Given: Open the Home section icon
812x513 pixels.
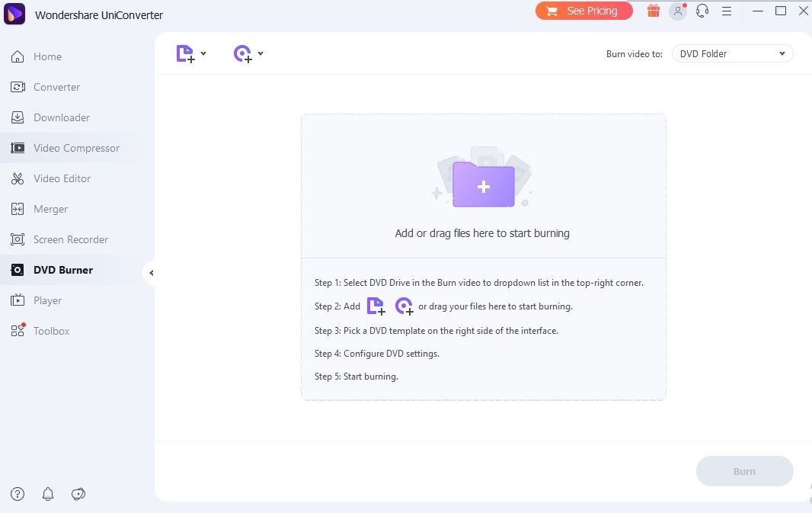Looking at the screenshot, I should coord(18,56).
